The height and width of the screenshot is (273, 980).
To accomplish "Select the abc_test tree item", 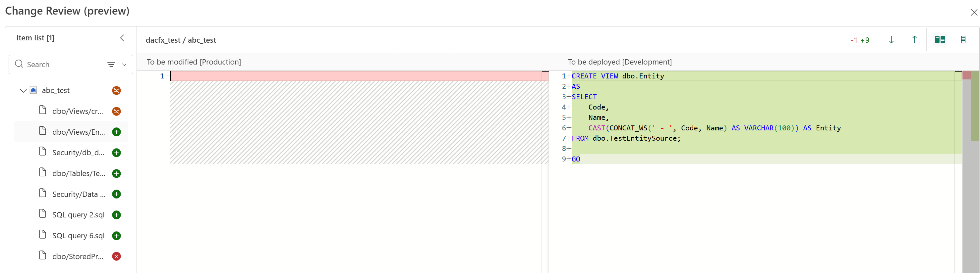I will tap(56, 90).
